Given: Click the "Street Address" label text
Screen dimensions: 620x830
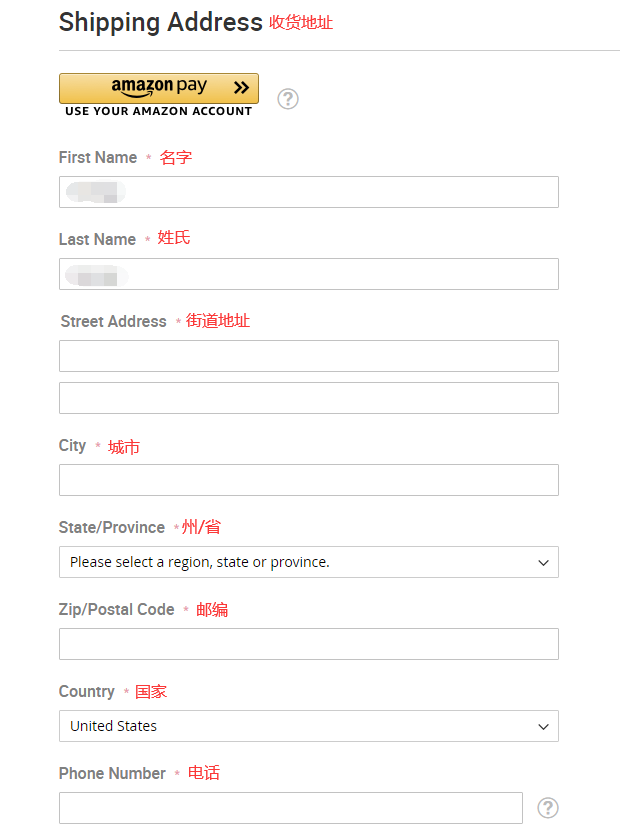Looking at the screenshot, I should (113, 321).
